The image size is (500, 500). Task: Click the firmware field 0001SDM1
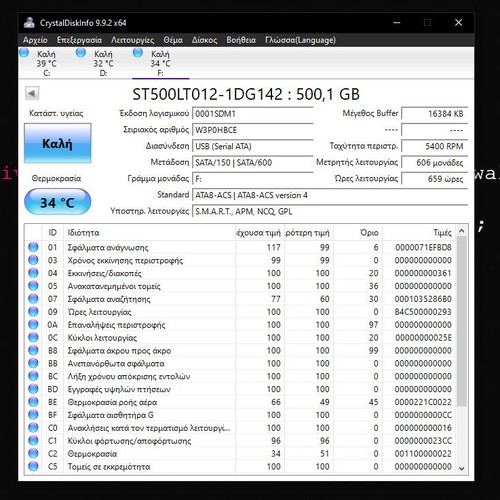(x=253, y=114)
